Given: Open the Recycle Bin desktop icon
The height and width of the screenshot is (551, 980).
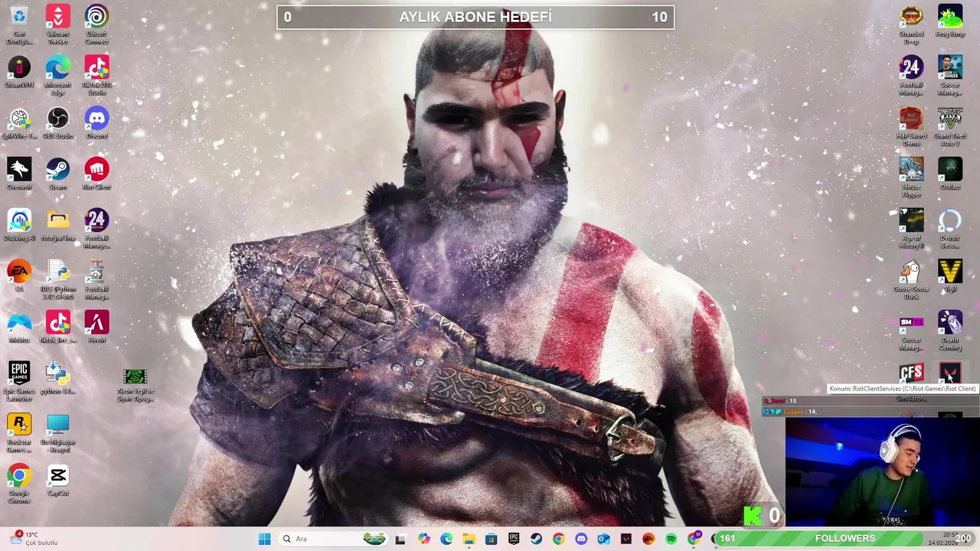Looking at the screenshot, I should point(19,23).
